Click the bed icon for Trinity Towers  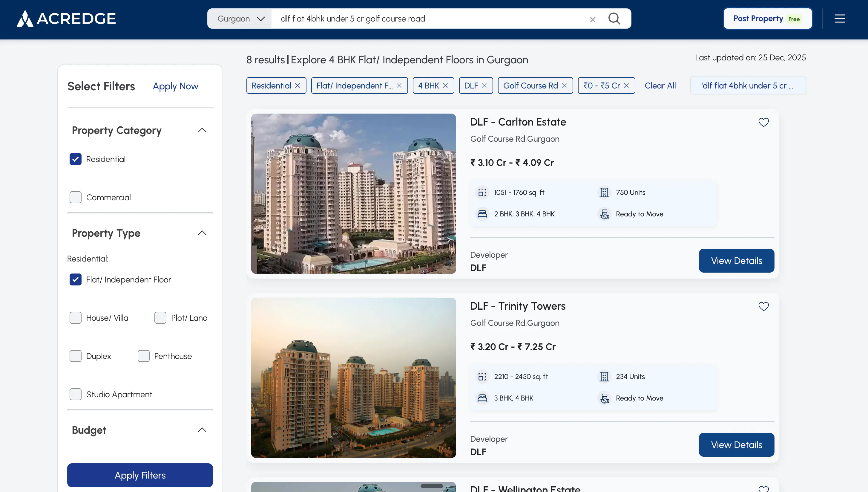[x=482, y=398]
